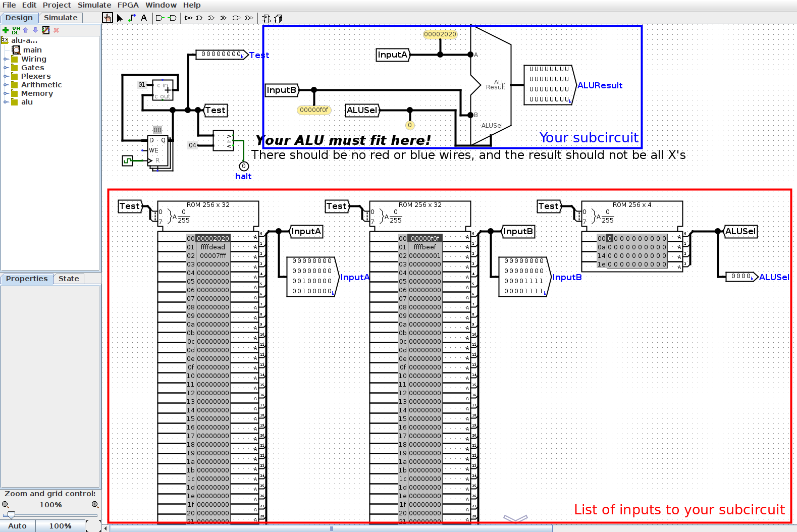The width and height of the screenshot is (797, 532).
Task: Click the VHDL add icon
Action: [16, 30]
